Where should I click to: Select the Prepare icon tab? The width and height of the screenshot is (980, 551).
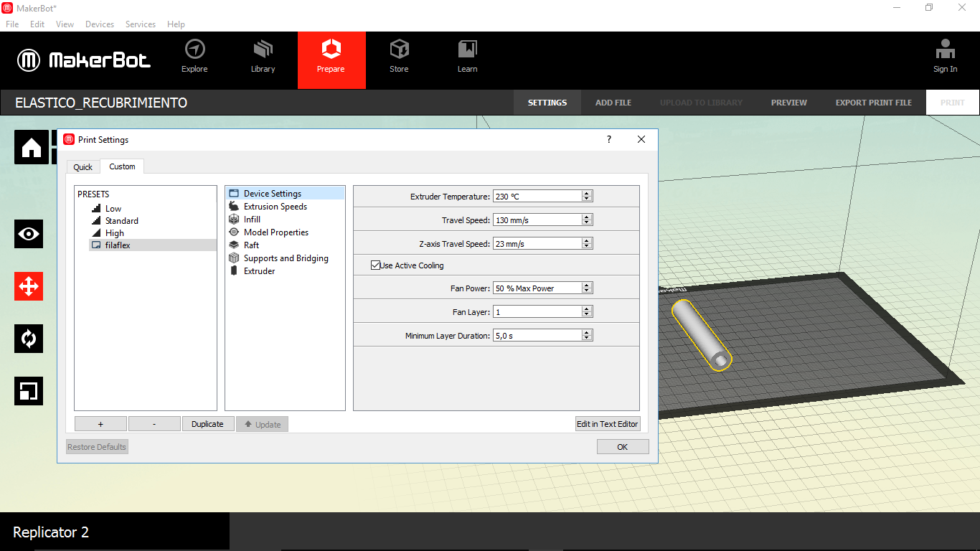click(x=331, y=60)
